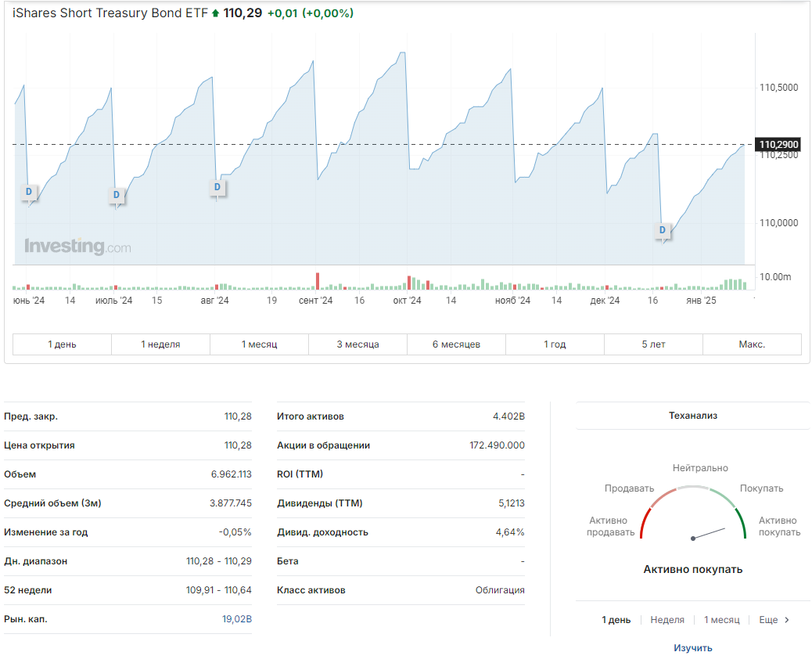812x663 pixels.
Task: Click the July '24 dividend D marker
Action: (x=117, y=195)
